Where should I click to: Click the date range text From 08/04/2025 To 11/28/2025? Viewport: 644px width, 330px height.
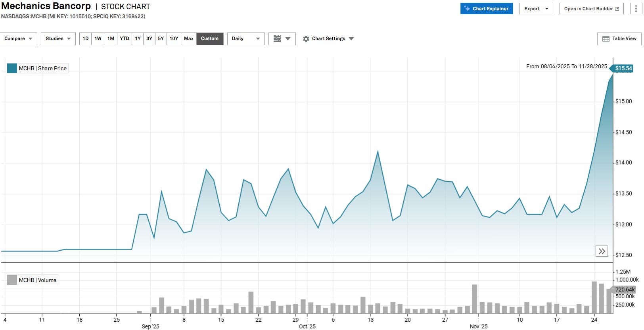(x=567, y=66)
